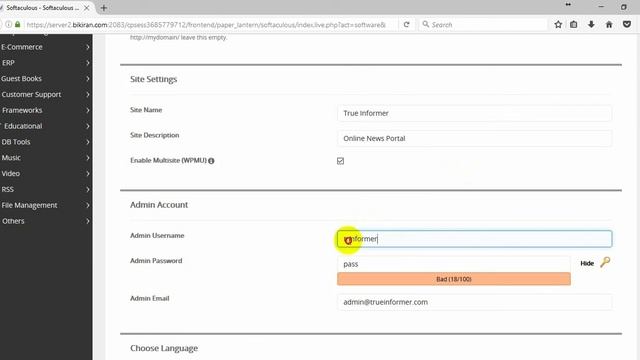Focus the Admin Username field
The width and height of the screenshot is (640, 360).
pos(474,239)
